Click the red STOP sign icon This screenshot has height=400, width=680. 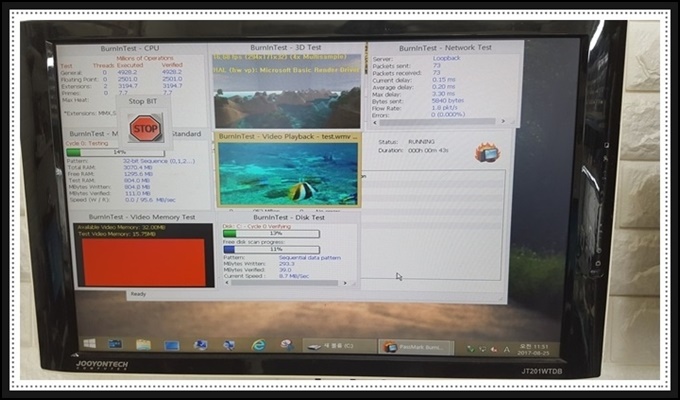click(145, 128)
